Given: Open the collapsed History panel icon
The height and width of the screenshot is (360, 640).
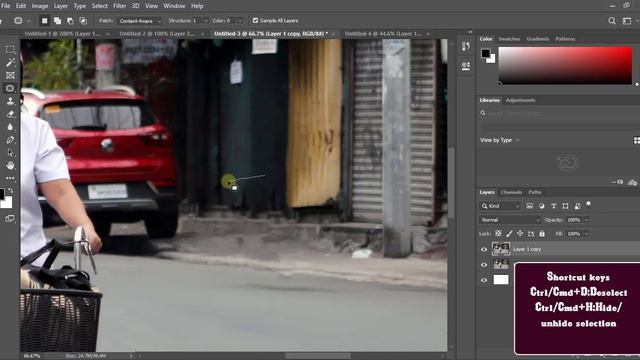Looking at the screenshot, I should [x=466, y=47].
